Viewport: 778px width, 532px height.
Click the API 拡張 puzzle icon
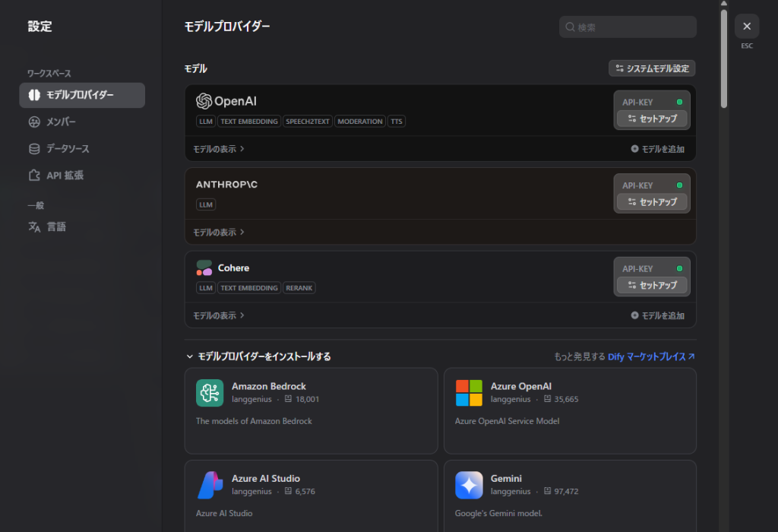(x=34, y=176)
